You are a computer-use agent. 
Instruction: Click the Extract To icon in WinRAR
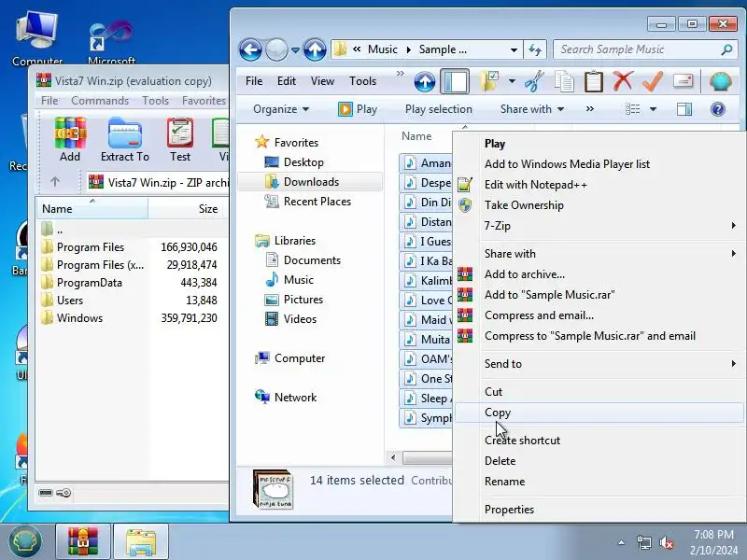[x=125, y=139]
